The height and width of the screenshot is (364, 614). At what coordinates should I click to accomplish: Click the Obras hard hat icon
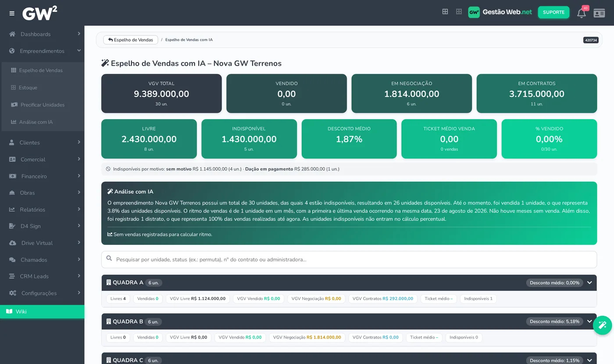[12, 193]
